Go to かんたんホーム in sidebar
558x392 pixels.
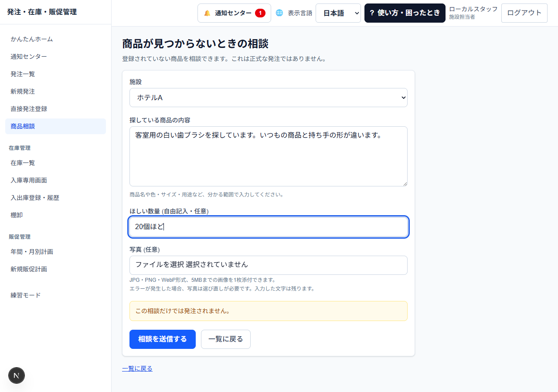(55, 39)
